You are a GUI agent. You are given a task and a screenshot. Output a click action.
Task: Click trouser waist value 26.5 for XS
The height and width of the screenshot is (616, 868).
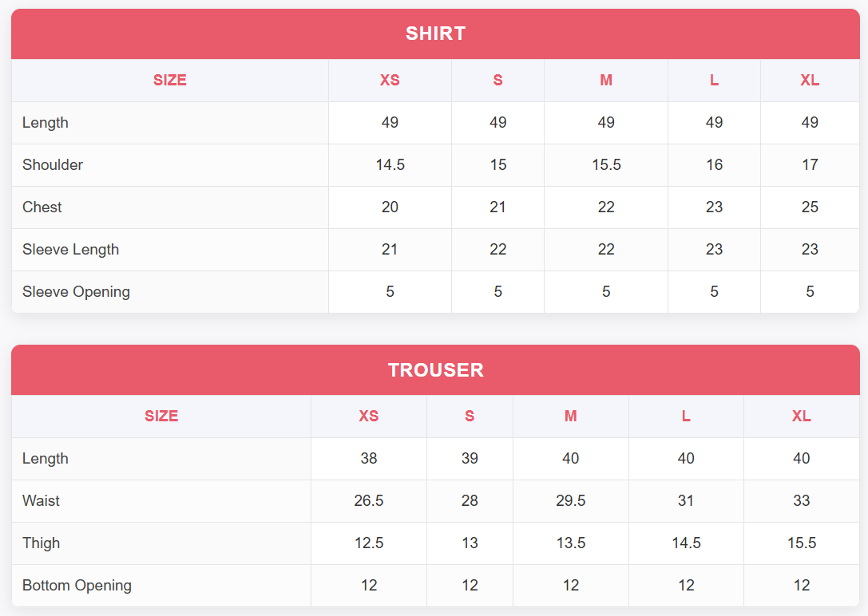369,501
